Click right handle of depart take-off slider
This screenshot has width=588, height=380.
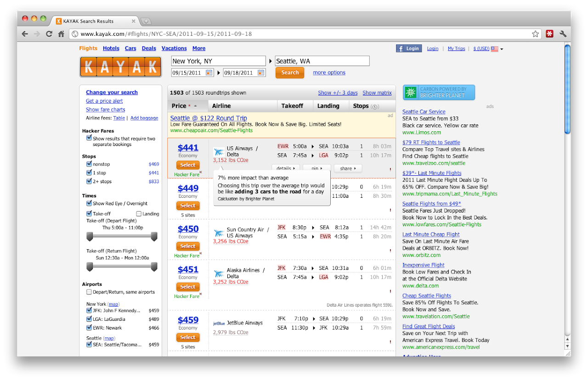[x=154, y=236]
